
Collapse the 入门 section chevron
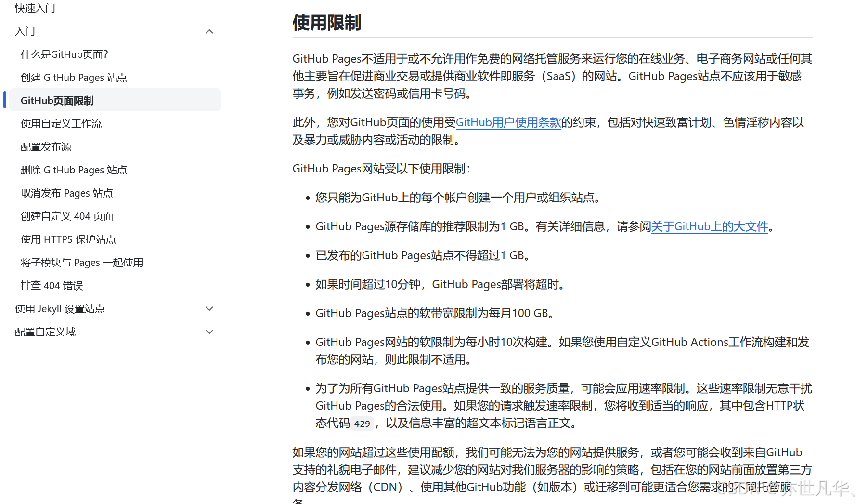(x=209, y=31)
